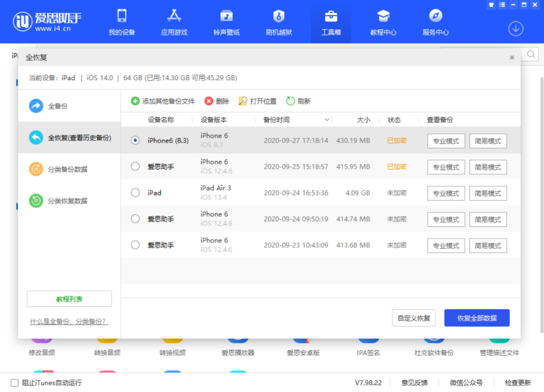Click the 恢复全部数据 button
The height and width of the screenshot is (392, 544).
(477, 318)
